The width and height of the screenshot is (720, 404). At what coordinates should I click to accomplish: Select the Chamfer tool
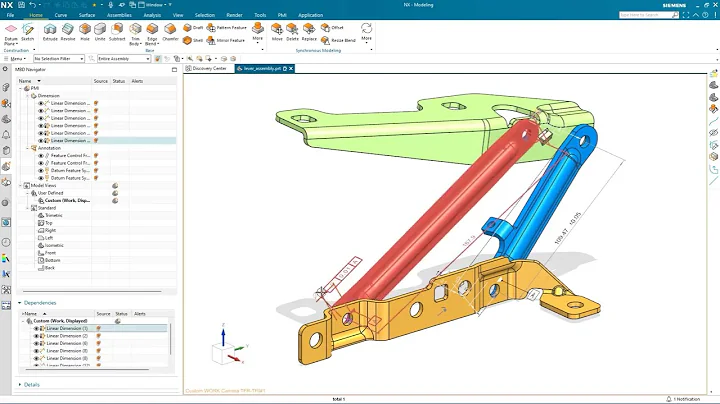(170, 32)
